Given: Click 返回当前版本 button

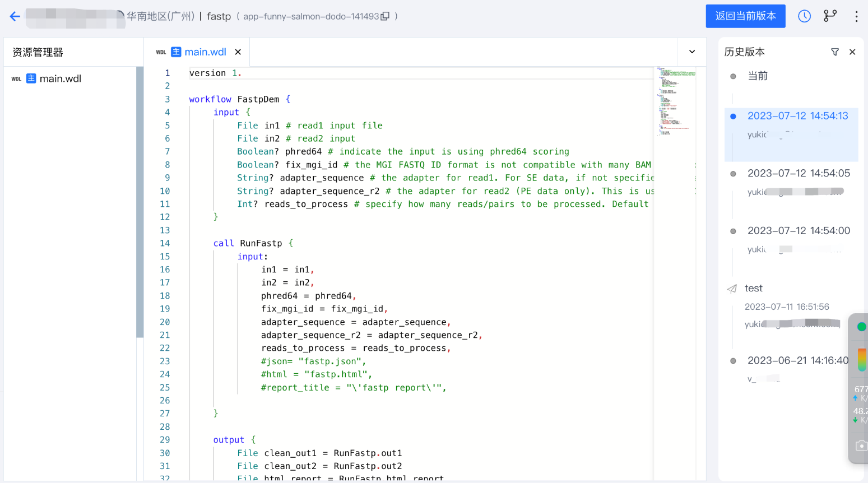Looking at the screenshot, I should 745,16.
